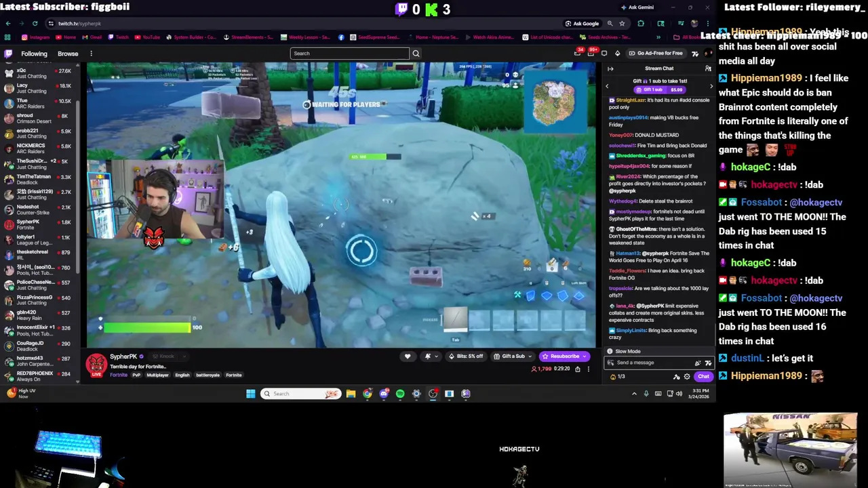Open the YouTube bookmark in bookmarks bar
Viewport: 868px width, 488px height.
click(x=147, y=37)
